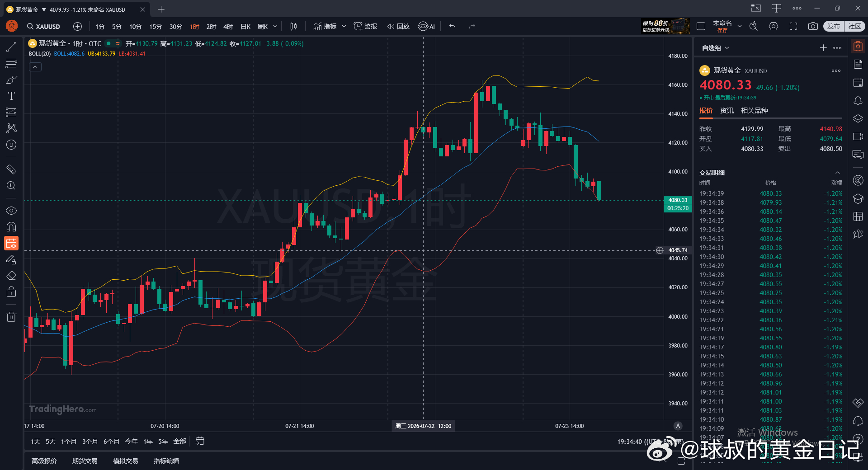The height and width of the screenshot is (470, 868).
Task: Open candlestick chart style selector
Action: [x=293, y=26]
